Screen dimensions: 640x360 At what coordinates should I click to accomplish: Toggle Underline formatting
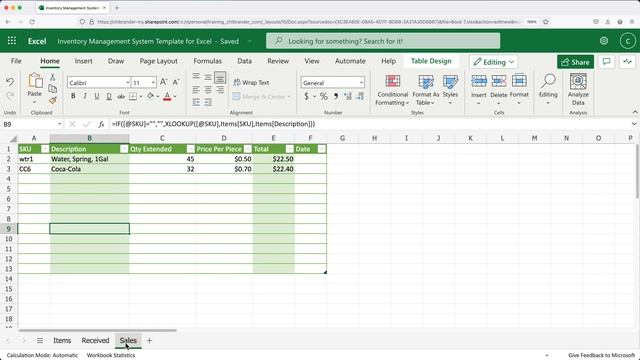tap(97, 96)
